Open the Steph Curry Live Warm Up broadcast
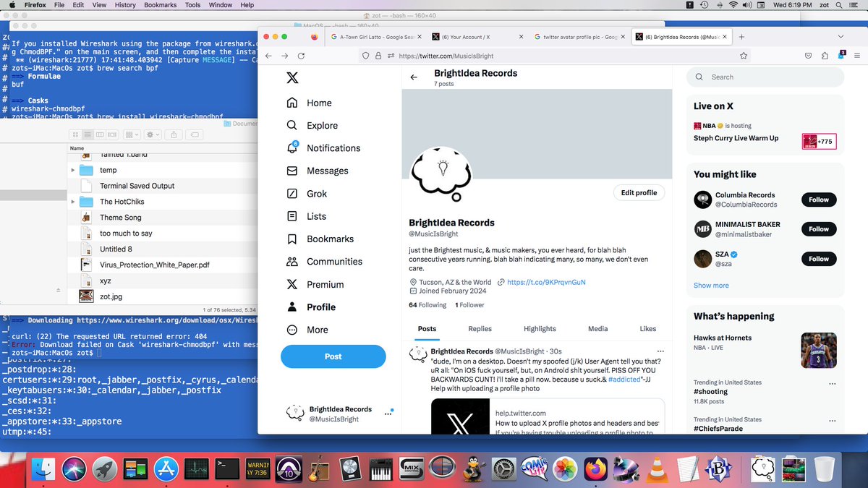Screen dimensions: 868x488 point(736,138)
